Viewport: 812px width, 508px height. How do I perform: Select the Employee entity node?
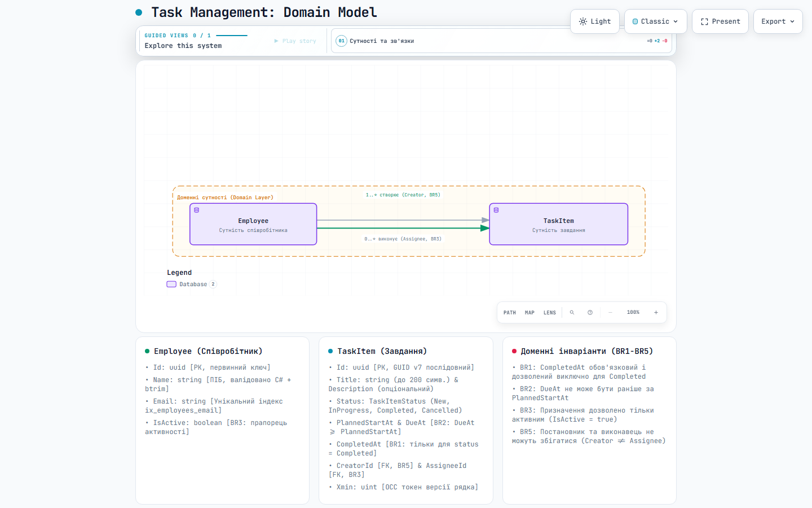pos(253,224)
